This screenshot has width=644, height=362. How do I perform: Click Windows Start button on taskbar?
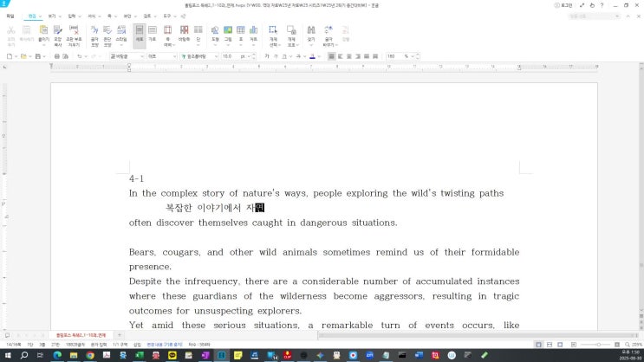coord(7,355)
